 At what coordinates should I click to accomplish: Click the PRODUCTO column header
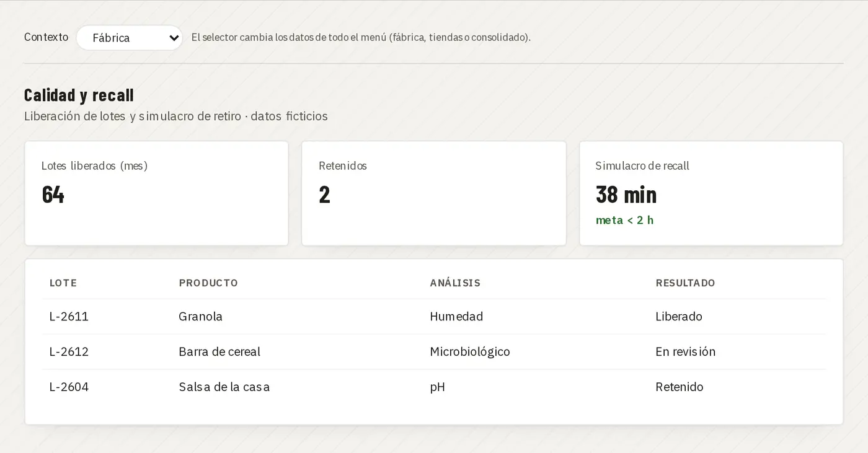coord(208,283)
